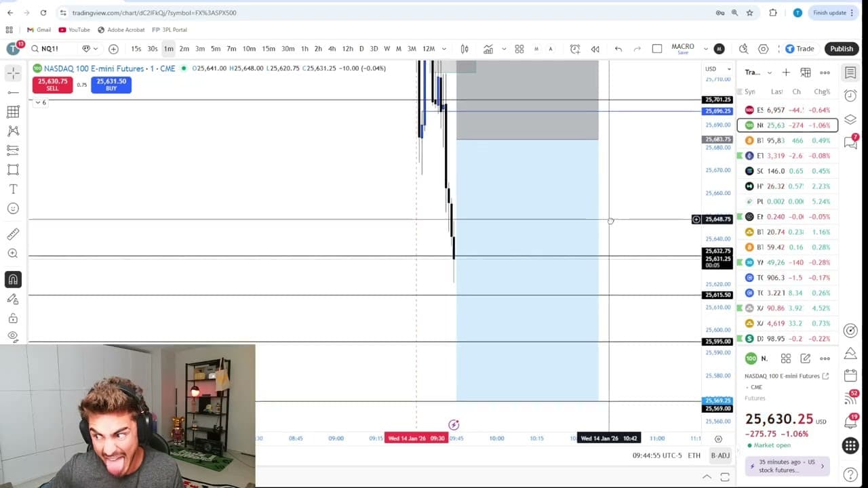
Task: Toggle lock all drawings
Action: tap(13, 318)
